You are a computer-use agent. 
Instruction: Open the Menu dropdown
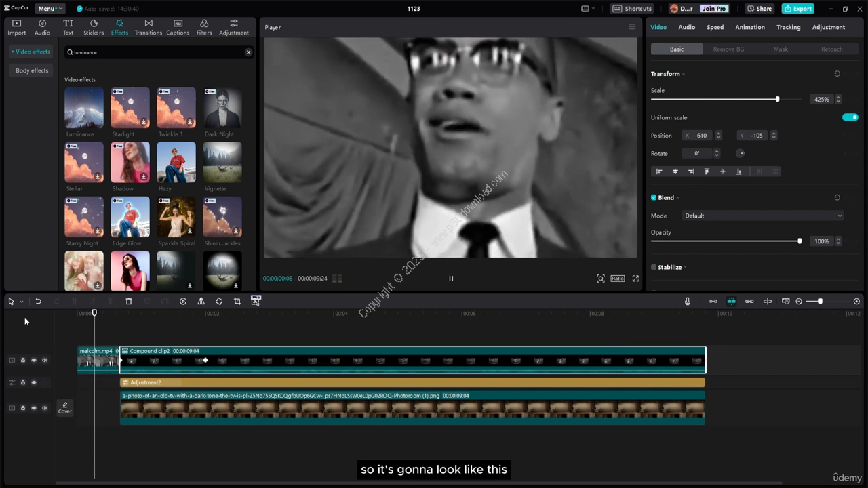[x=50, y=9]
